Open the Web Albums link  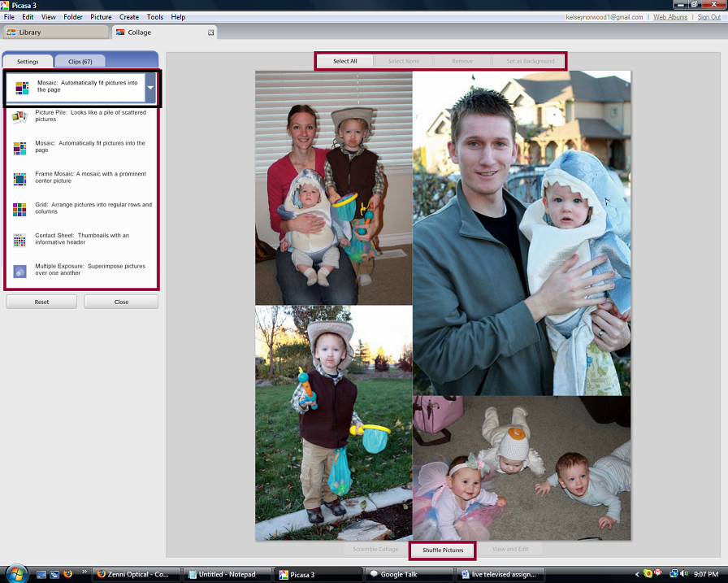(x=670, y=17)
